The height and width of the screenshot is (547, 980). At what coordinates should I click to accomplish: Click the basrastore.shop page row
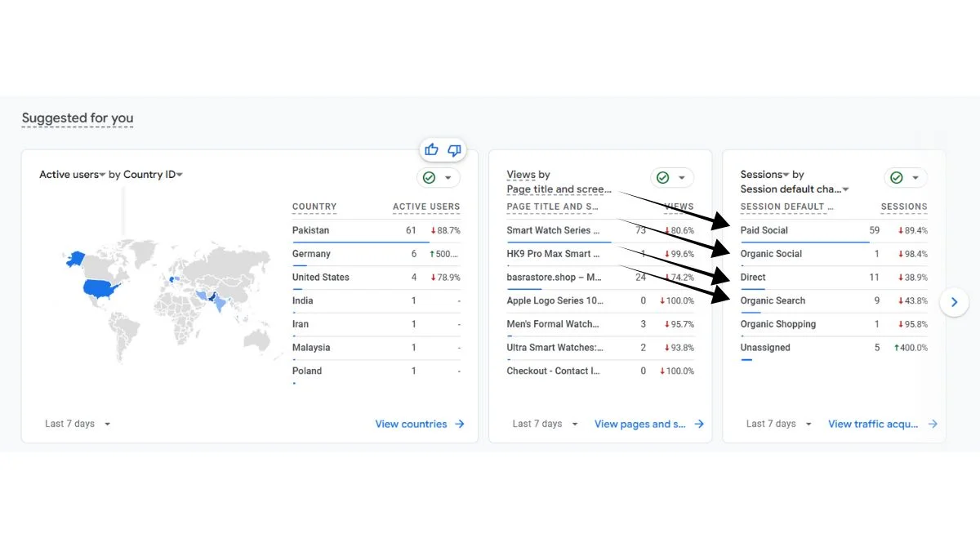[x=600, y=278]
